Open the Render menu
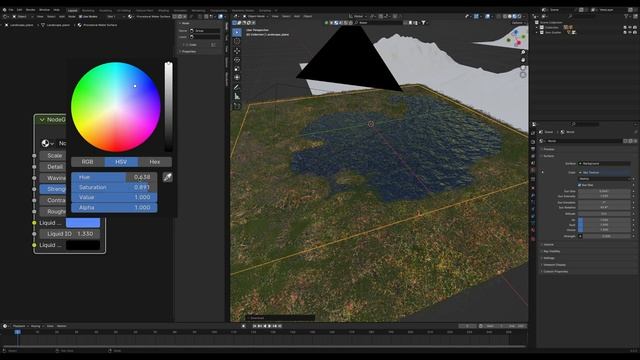 (31, 10)
